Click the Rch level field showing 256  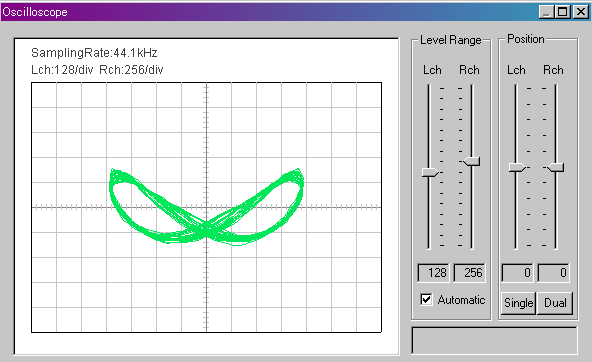tap(469, 273)
